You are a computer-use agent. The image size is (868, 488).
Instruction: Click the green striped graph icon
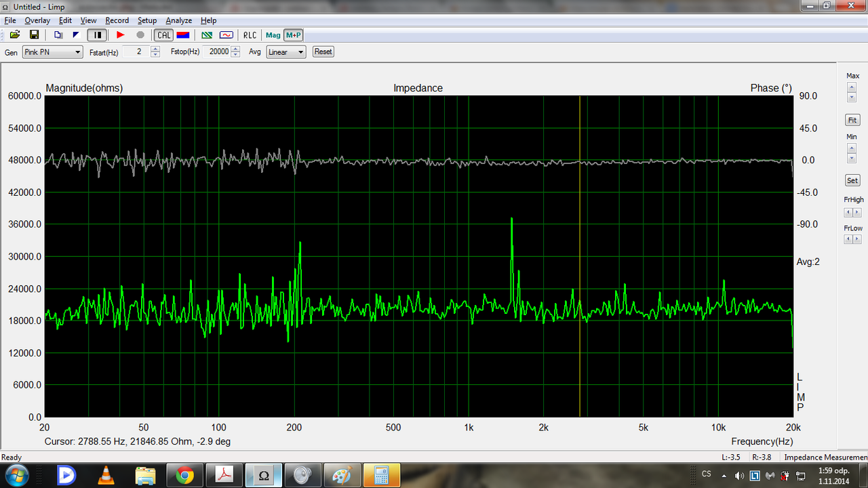[x=208, y=35]
